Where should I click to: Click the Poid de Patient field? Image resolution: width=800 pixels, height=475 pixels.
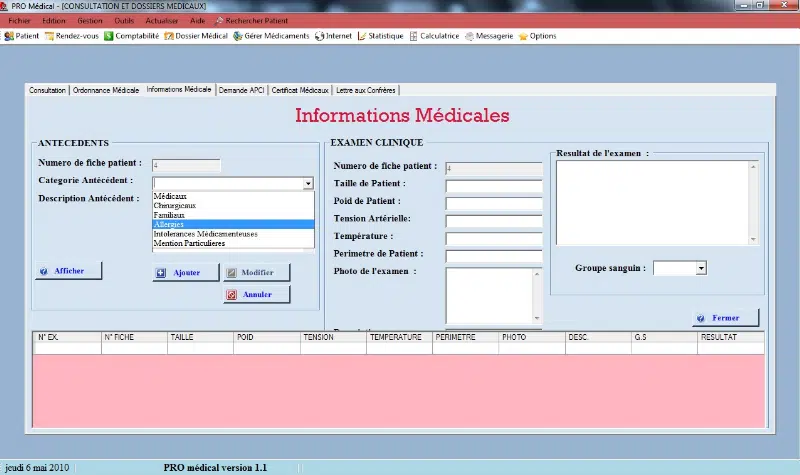tap(494, 204)
